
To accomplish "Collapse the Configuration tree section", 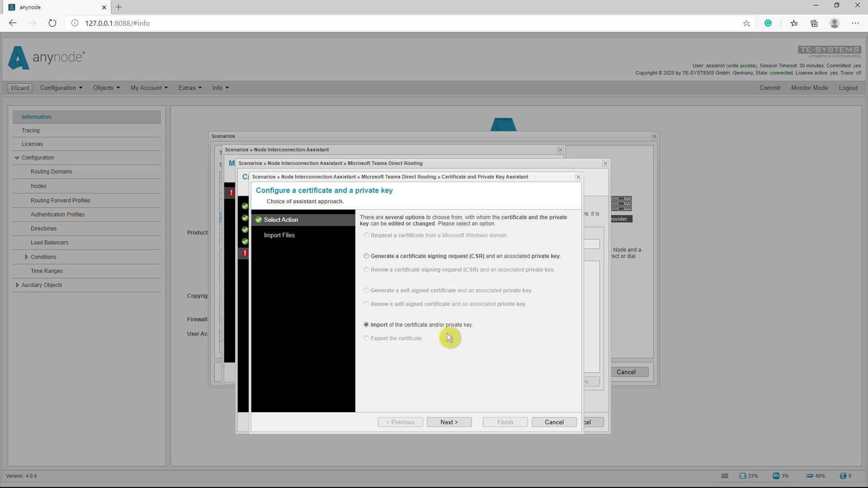I will 17,158.
